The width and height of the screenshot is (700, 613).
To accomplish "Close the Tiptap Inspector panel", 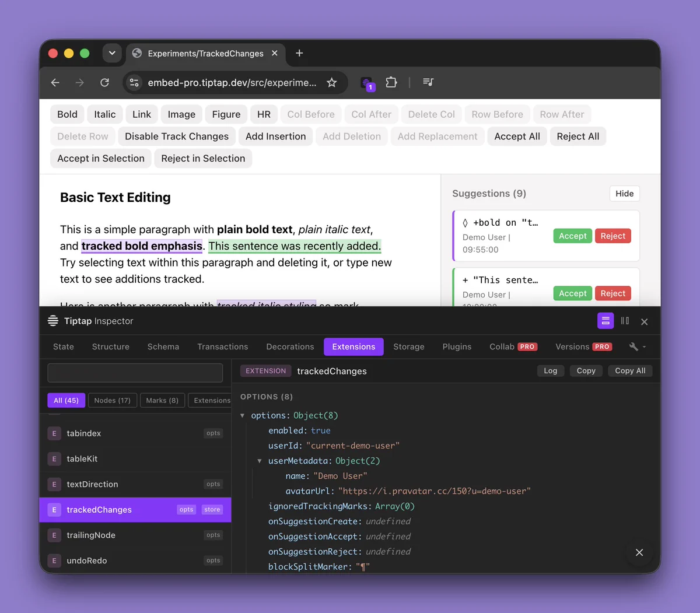I will pyautogui.click(x=645, y=321).
